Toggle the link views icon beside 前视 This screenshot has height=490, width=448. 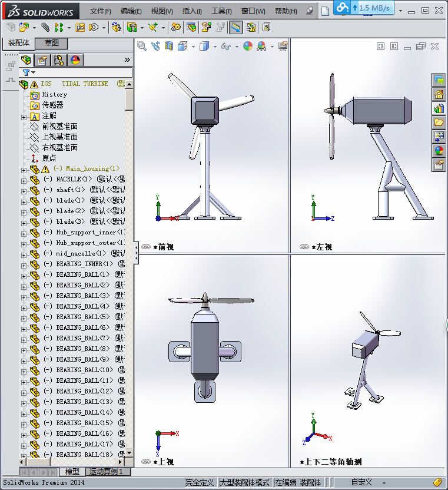tap(146, 247)
